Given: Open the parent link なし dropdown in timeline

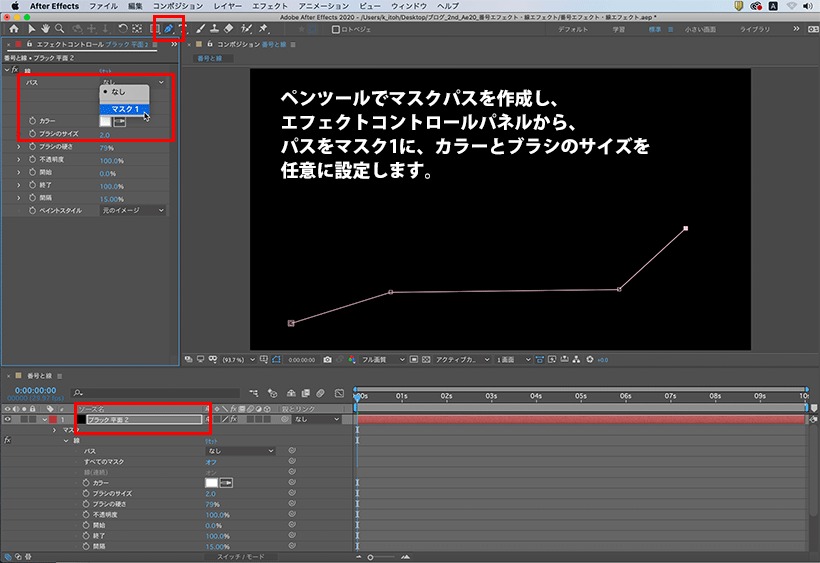Looking at the screenshot, I should pyautogui.click(x=316, y=419).
